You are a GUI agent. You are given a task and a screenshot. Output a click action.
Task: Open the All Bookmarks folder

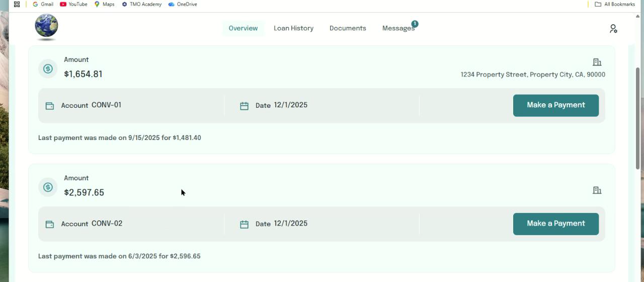615,4
